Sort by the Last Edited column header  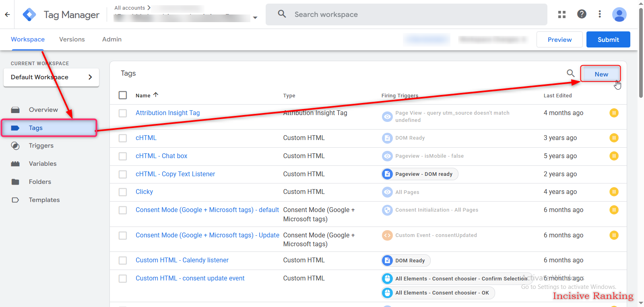click(557, 96)
